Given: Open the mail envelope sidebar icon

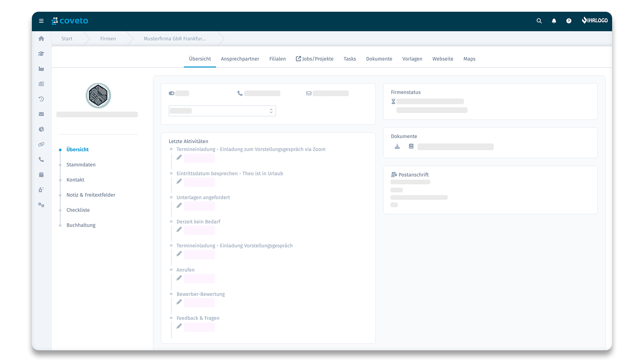Looking at the screenshot, I should pyautogui.click(x=41, y=114).
